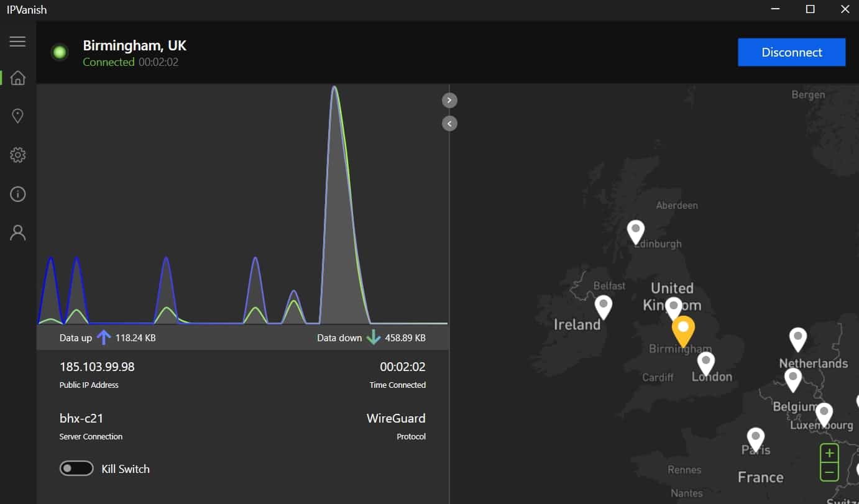The width and height of the screenshot is (859, 504).
Task: Select the Luxembourg server pin
Action: pyautogui.click(x=824, y=415)
